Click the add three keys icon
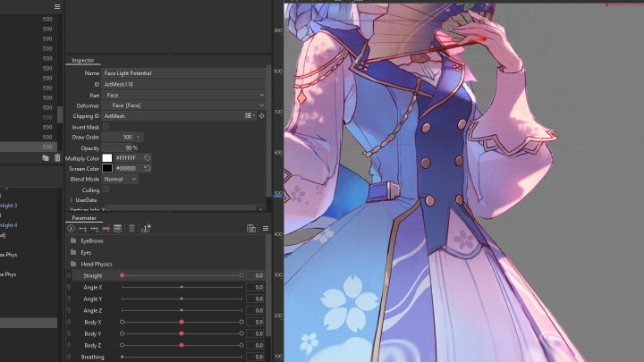644x362 pixels. (x=94, y=229)
